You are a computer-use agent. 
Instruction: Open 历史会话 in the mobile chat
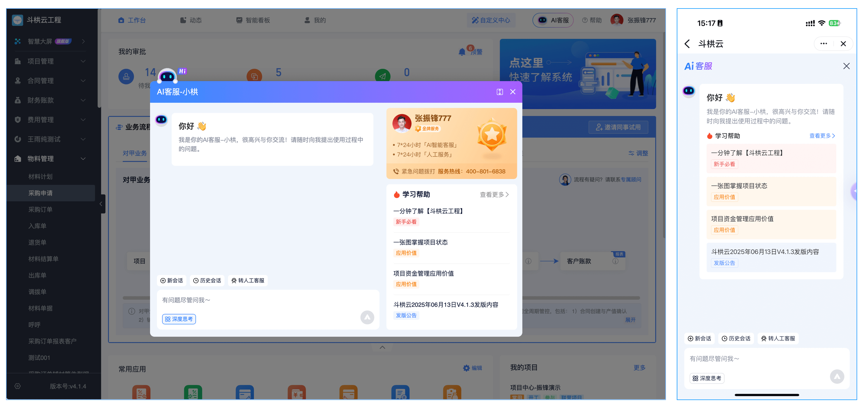(736, 339)
